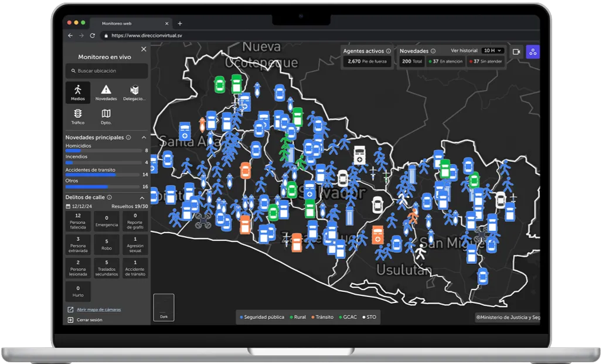The image size is (602, 364).
Task: Open Novedades info tooltip in top bar
Action: [433, 51]
